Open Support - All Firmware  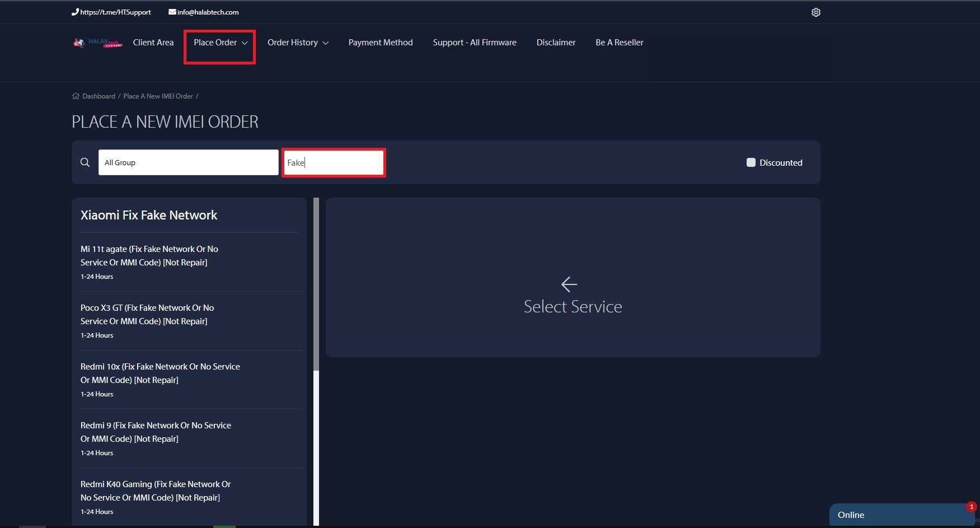[475, 43]
